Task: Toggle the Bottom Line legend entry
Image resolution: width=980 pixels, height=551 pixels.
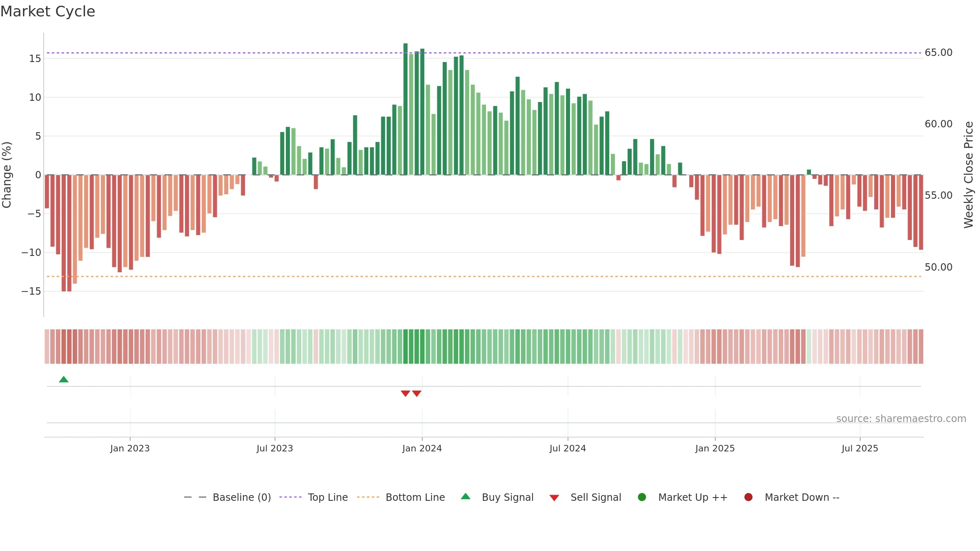Action: [401, 498]
